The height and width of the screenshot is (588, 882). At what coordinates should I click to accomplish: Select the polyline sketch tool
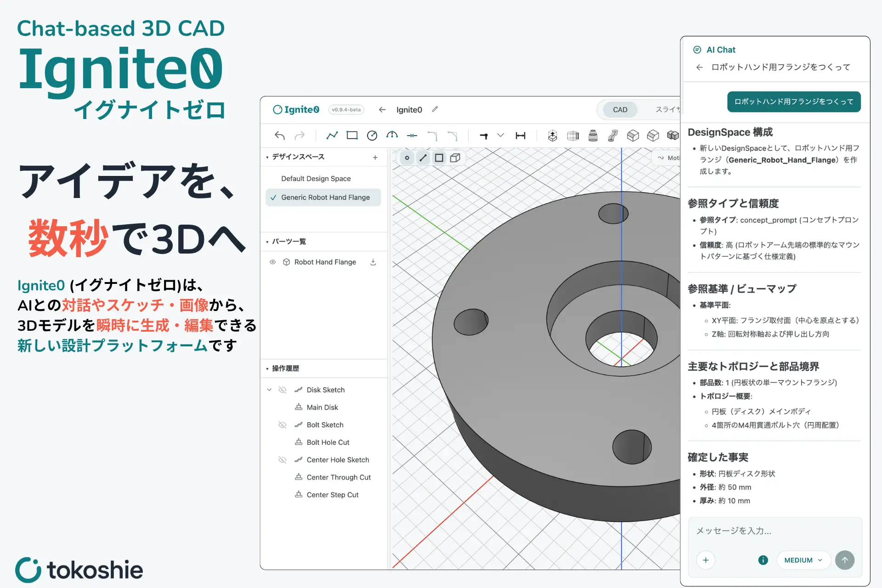[332, 136]
